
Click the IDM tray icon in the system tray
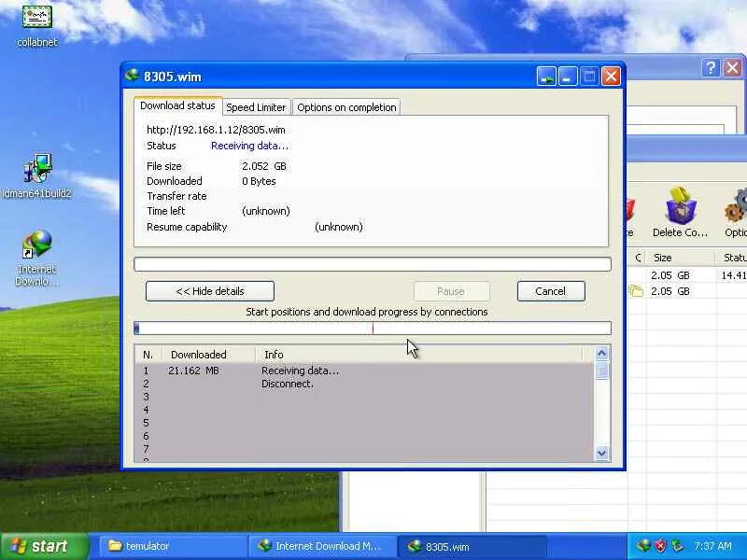(644, 546)
